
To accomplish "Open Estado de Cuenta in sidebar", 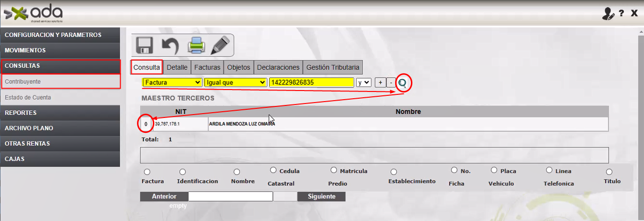I will pyautogui.click(x=28, y=97).
